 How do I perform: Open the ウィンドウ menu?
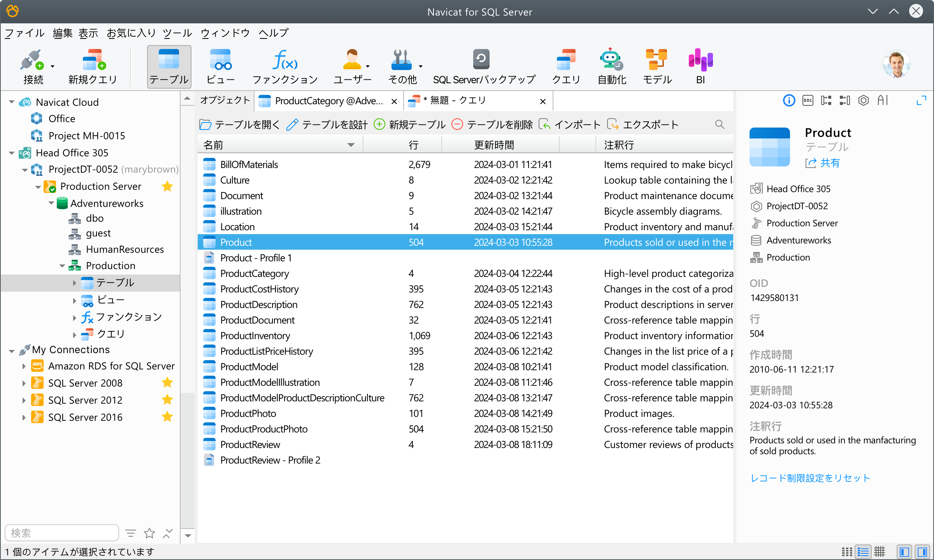pos(225,33)
